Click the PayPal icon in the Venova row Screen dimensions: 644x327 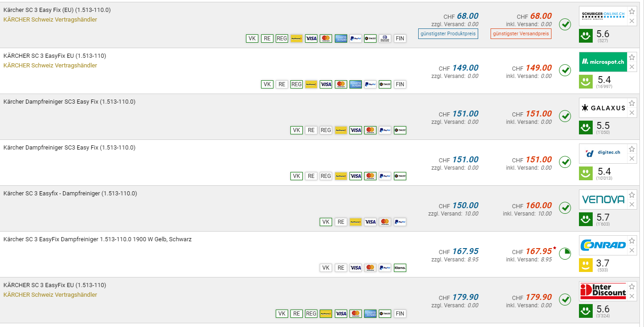pyautogui.click(x=400, y=222)
